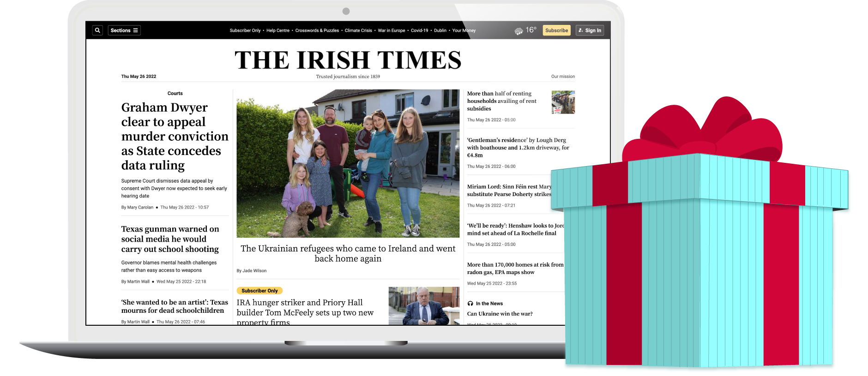868x376 pixels.
Task: Open Texas gunman warned headline
Action: 170,239
